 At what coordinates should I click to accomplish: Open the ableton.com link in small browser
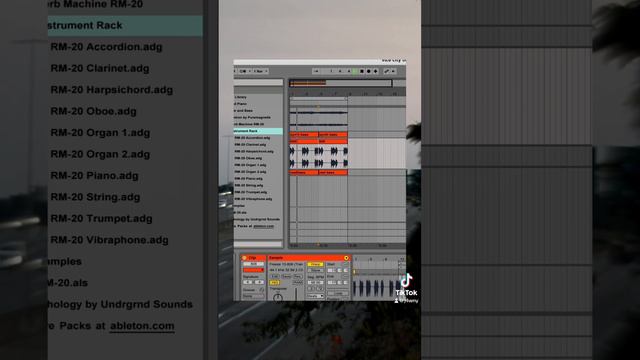click(263, 226)
